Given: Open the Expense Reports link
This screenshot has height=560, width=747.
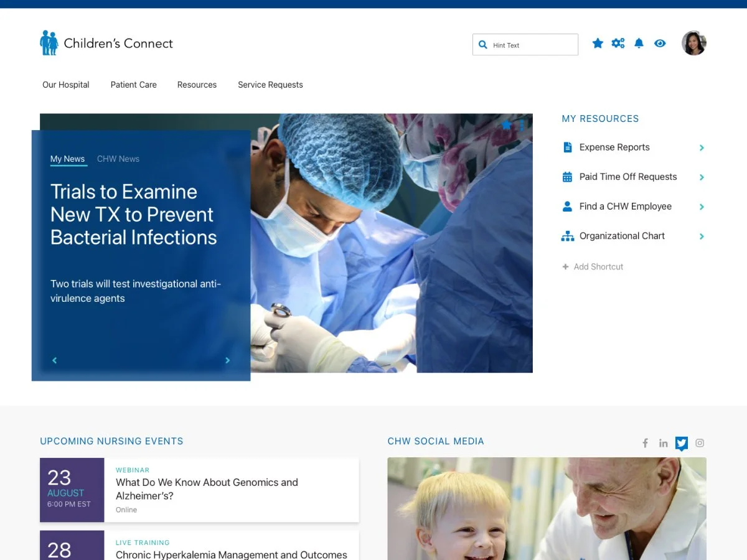Looking at the screenshot, I should 614,147.
